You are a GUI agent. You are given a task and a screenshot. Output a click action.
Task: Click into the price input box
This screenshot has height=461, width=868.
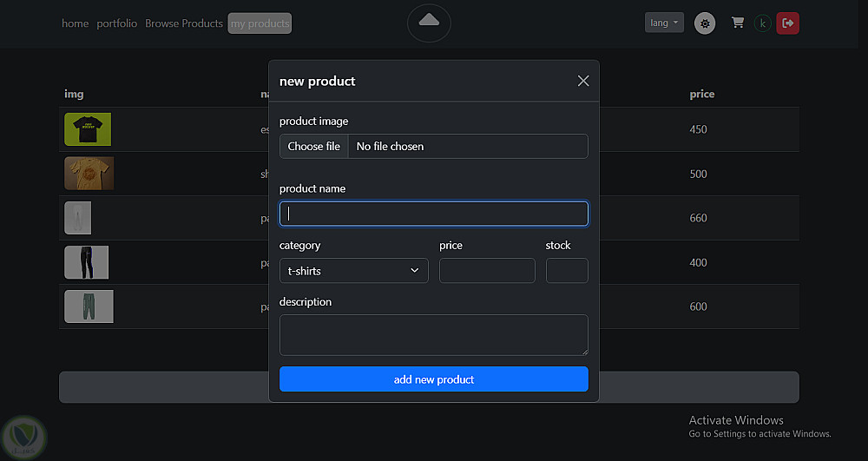pos(487,271)
